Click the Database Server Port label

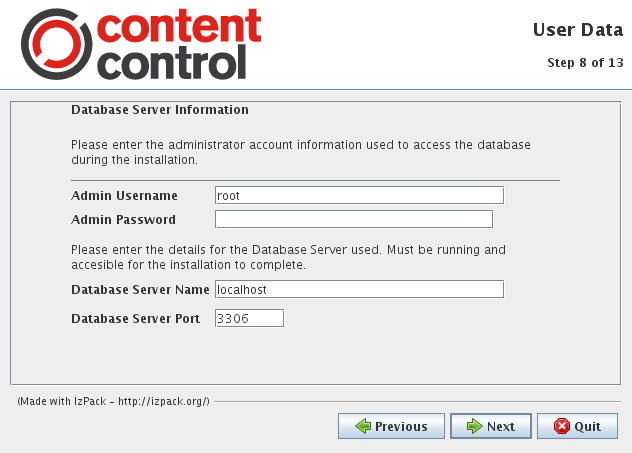tap(135, 318)
